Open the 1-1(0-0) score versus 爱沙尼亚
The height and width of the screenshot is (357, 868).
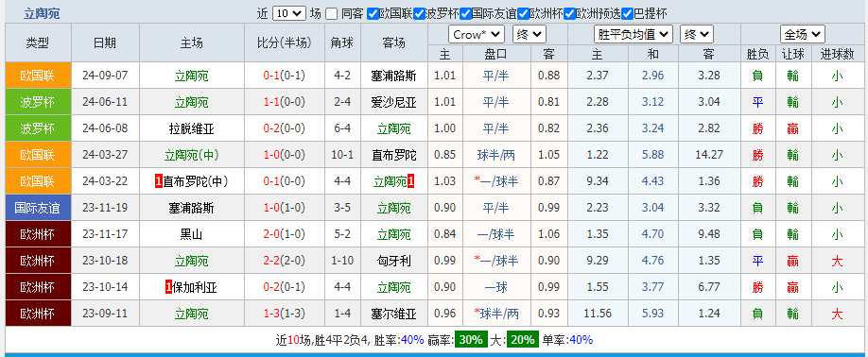pos(284,102)
